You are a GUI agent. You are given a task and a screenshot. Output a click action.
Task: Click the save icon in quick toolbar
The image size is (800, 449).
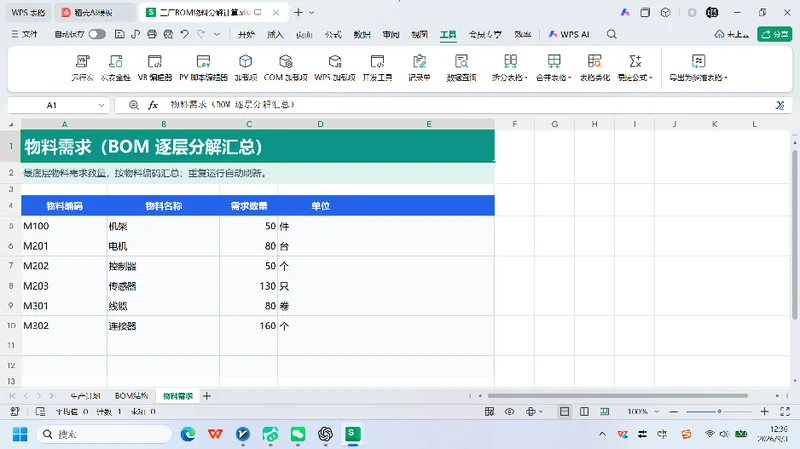119,34
